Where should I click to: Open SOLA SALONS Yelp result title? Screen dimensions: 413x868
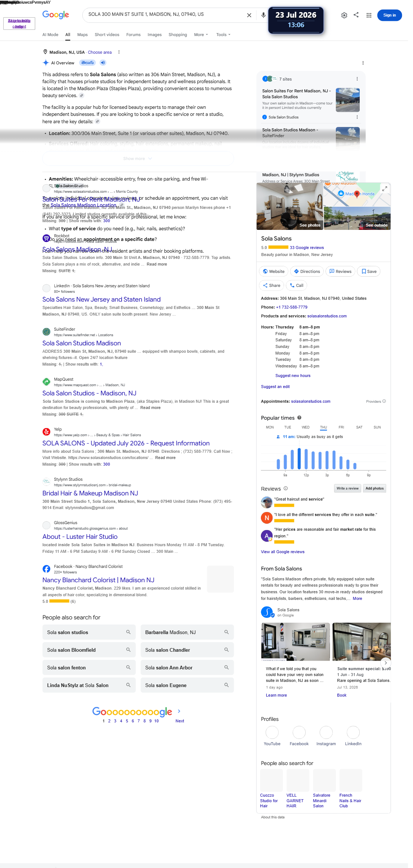point(126,443)
